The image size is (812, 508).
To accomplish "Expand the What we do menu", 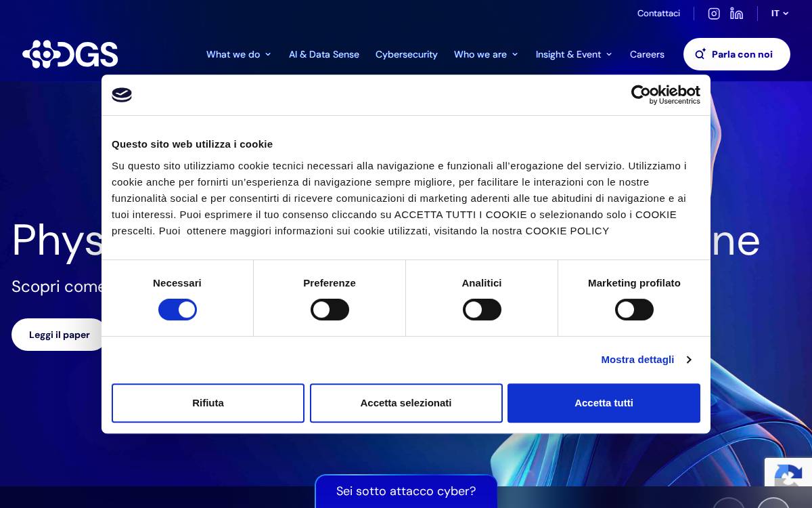I will 239,54.
